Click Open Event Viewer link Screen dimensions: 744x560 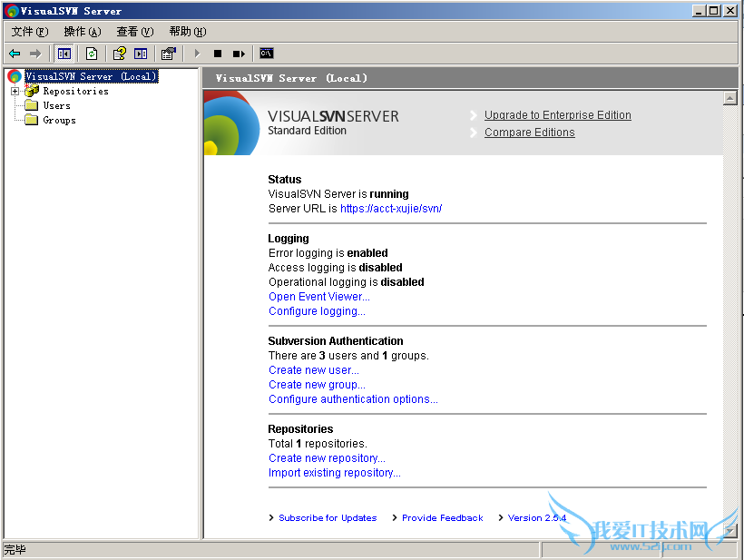tap(318, 297)
